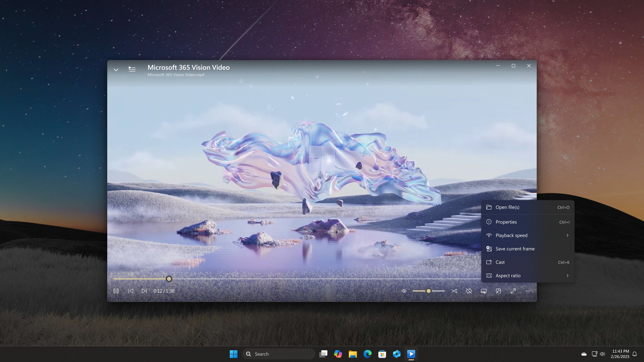Turn on repeat mode
The width and height of the screenshot is (644, 362).
[469, 291]
